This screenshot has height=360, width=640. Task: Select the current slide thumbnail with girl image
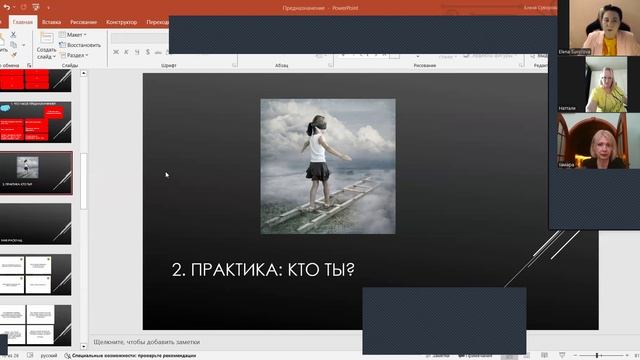tap(36, 173)
